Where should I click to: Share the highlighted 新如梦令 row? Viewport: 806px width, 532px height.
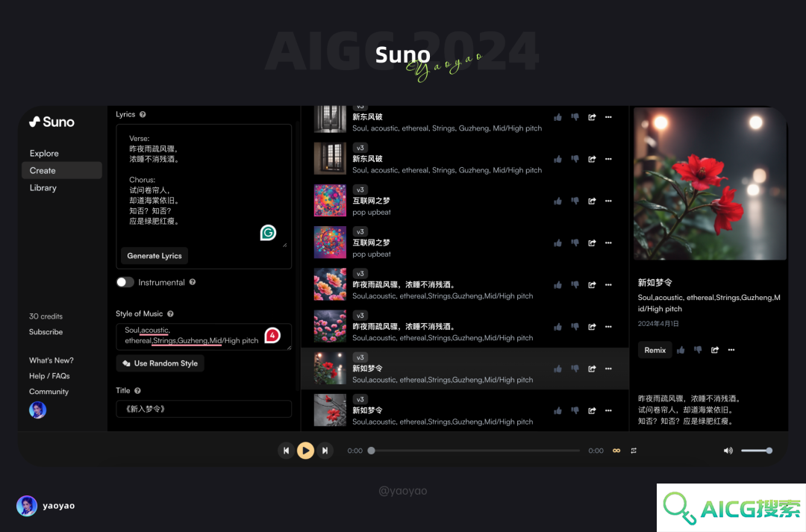592,369
